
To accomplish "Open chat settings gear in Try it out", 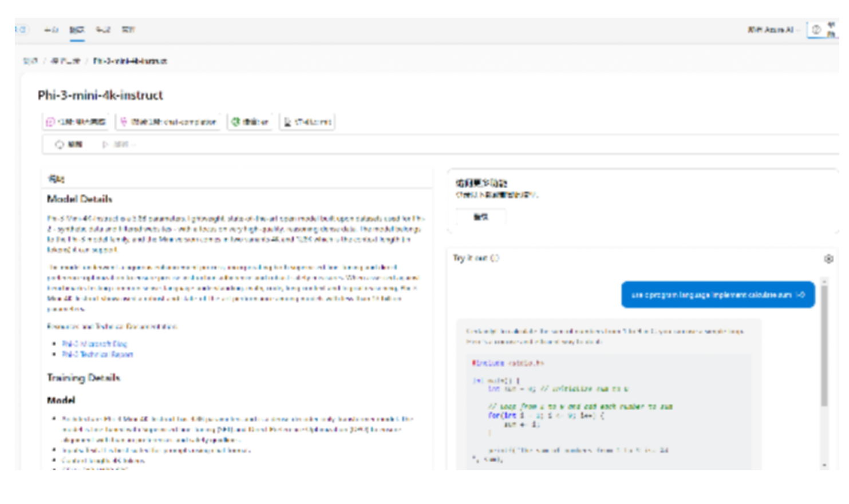I will [828, 259].
